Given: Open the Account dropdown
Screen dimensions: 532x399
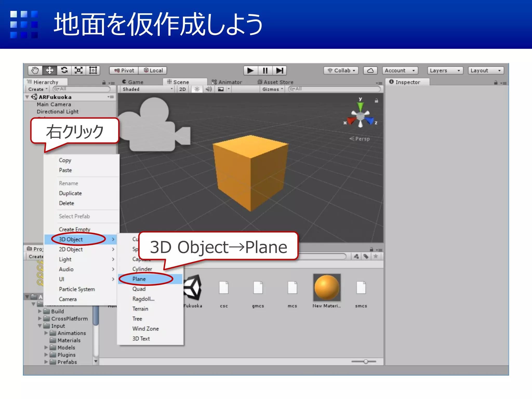Looking at the screenshot, I should (x=400, y=70).
